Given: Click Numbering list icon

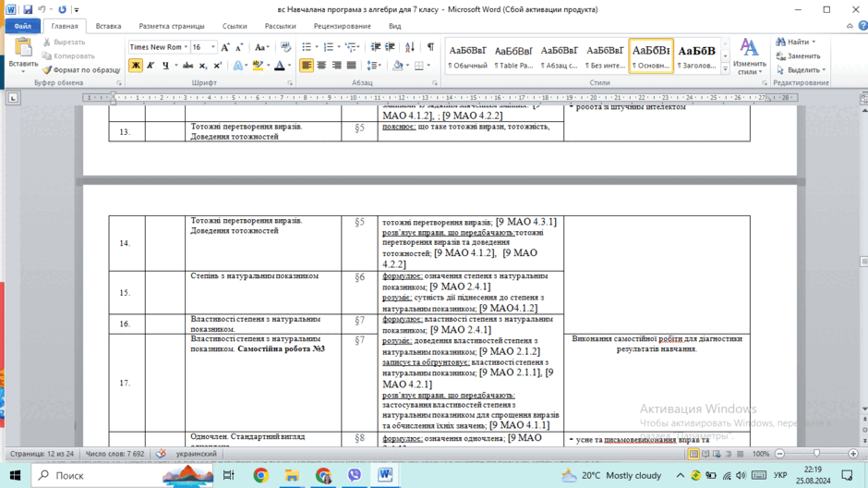Looking at the screenshot, I should pos(328,47).
